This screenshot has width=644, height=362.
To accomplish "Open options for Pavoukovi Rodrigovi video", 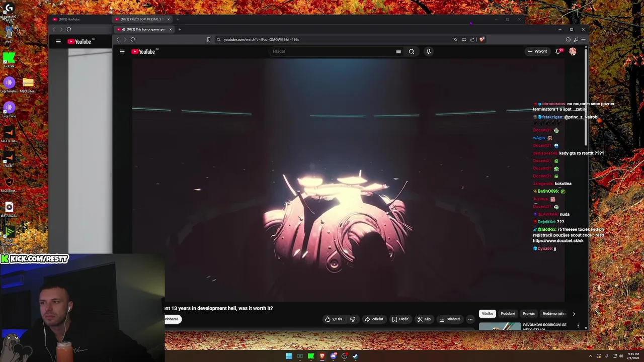I will tap(578, 326).
